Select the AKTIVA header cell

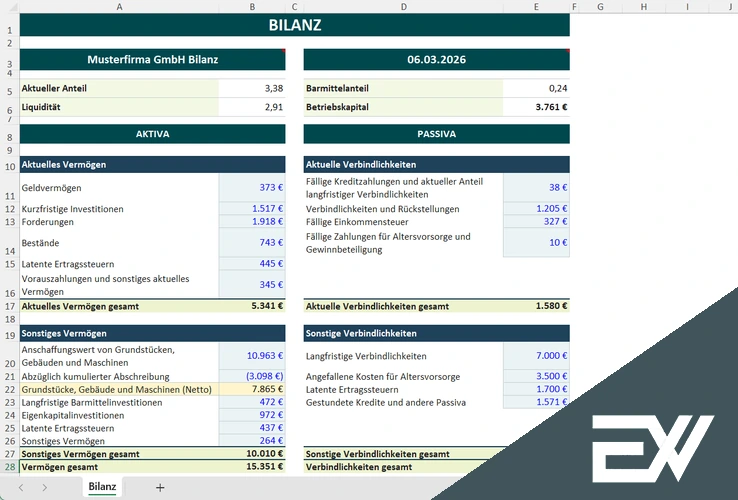(x=152, y=133)
